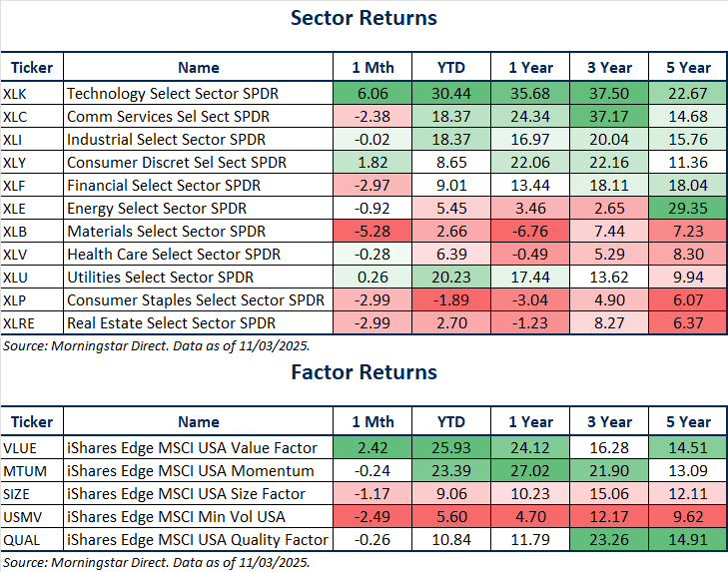This screenshot has width=728, height=572.
Task: Click the QUAL 3 Year value 23.26
Action: tap(608, 539)
